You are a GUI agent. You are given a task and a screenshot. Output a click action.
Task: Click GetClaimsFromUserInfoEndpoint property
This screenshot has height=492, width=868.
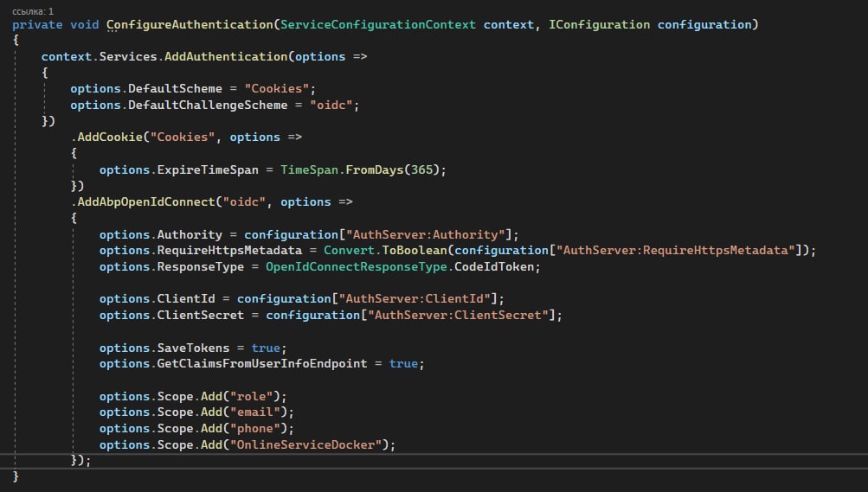262,364
